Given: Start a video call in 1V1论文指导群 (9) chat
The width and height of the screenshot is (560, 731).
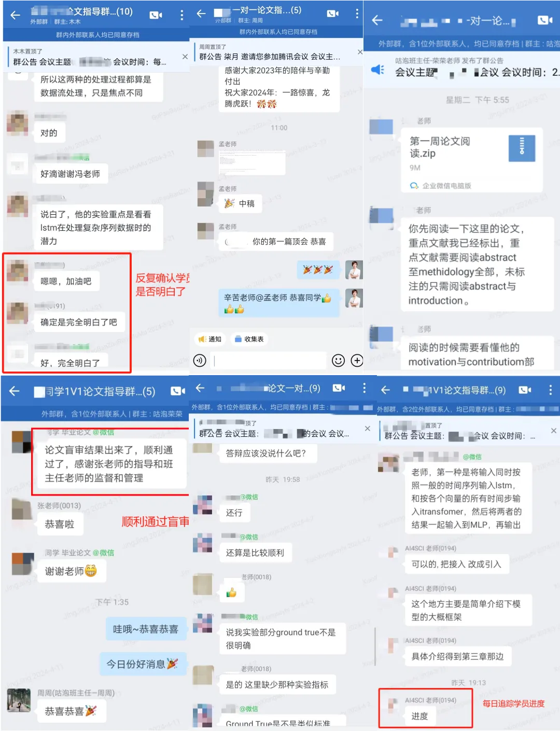Looking at the screenshot, I should pyautogui.click(x=525, y=390).
